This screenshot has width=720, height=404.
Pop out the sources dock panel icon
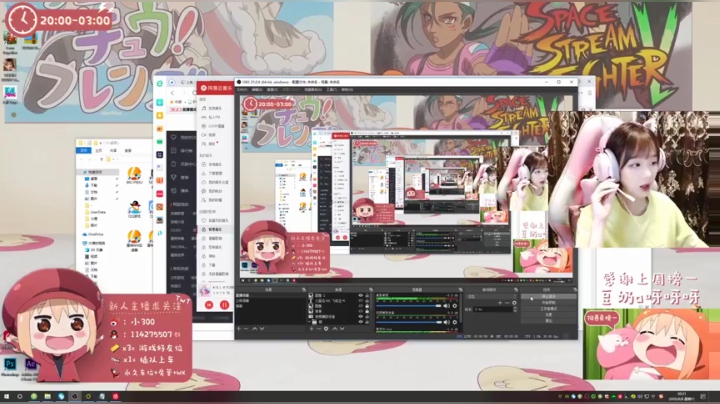(371, 289)
